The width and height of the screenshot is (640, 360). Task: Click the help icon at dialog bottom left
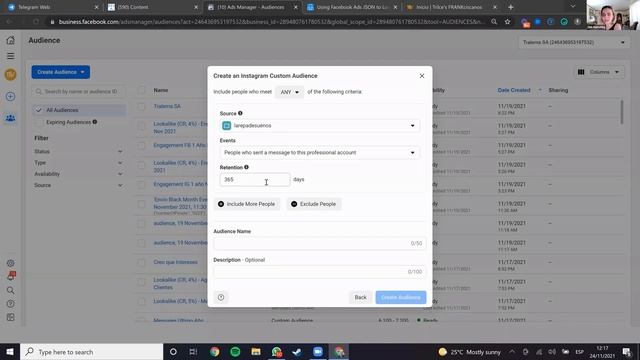coord(221,297)
